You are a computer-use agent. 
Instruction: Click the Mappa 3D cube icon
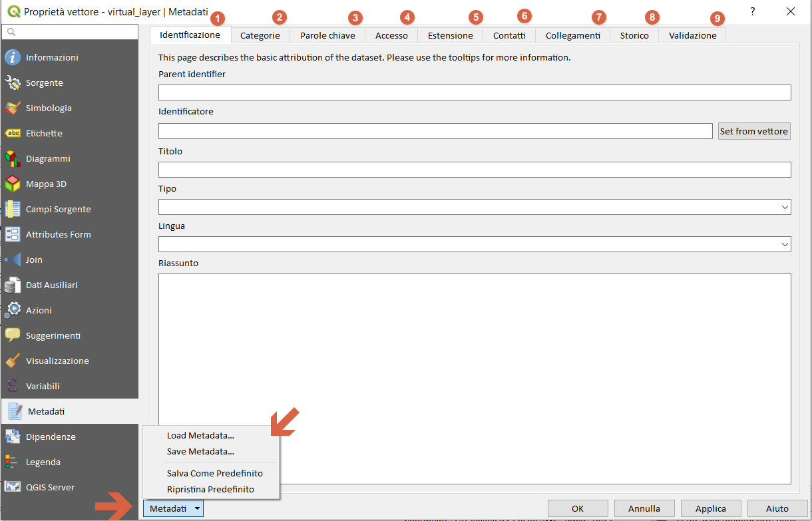click(x=13, y=184)
